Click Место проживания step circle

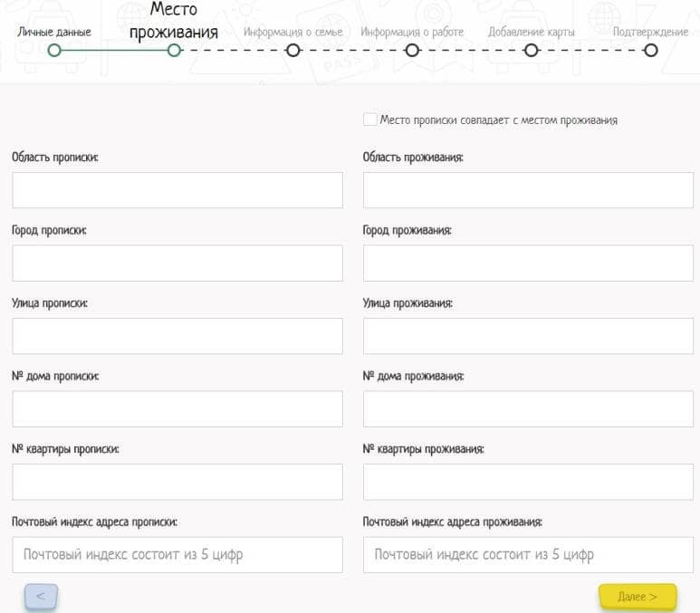pyautogui.click(x=174, y=51)
